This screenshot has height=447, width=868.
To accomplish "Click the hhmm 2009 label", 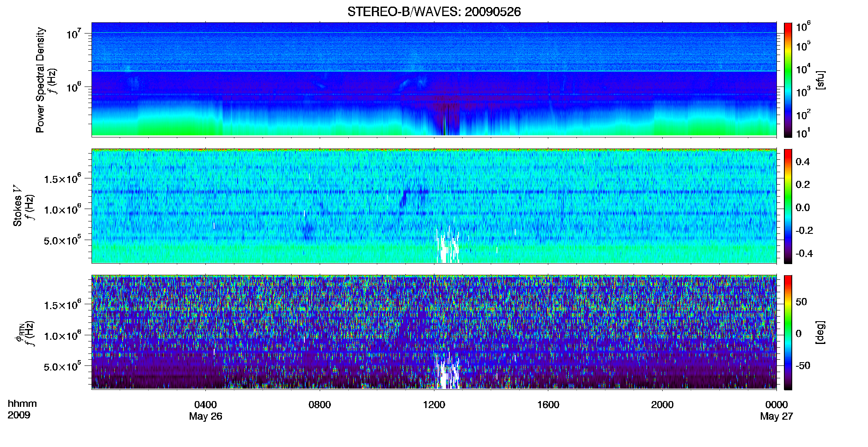I will 22,409.
